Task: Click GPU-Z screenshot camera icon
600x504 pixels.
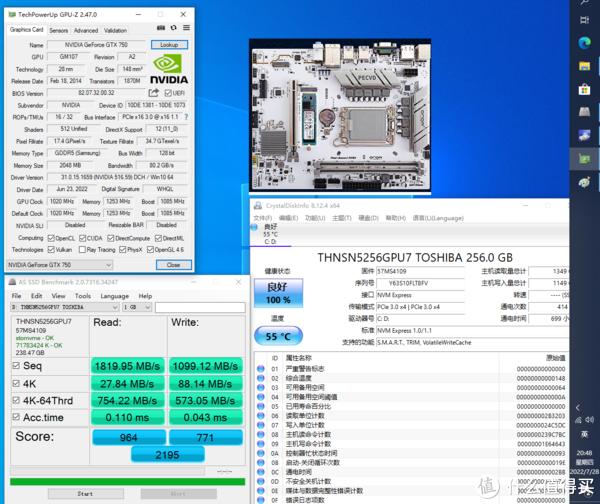Action: coord(161,28)
